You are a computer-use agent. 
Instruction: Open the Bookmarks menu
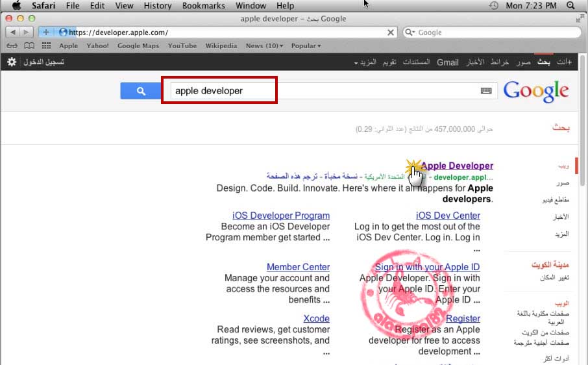(204, 6)
